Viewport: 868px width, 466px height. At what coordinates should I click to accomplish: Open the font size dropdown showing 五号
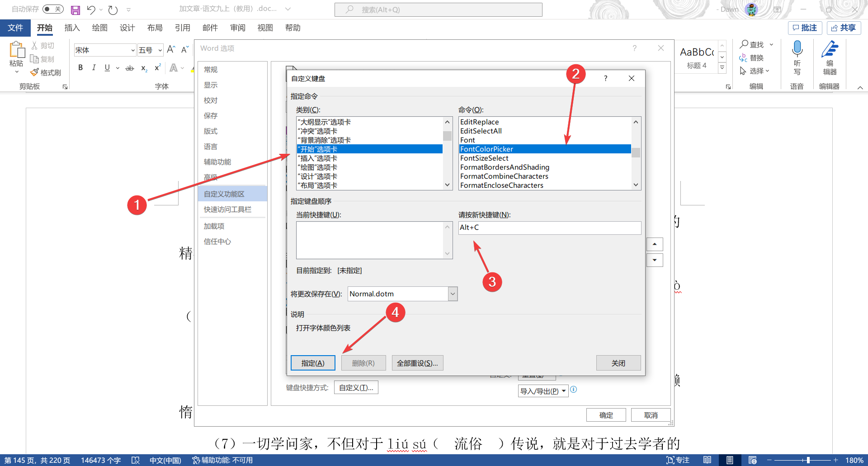(160, 50)
